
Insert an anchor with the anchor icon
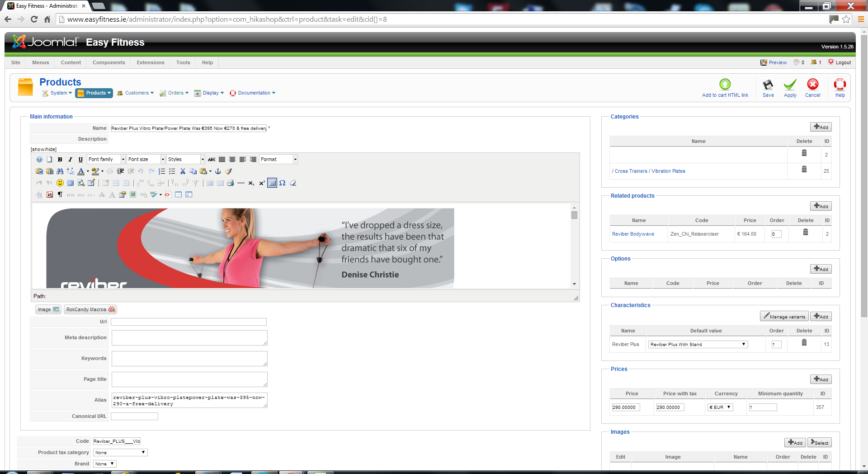pos(218,171)
